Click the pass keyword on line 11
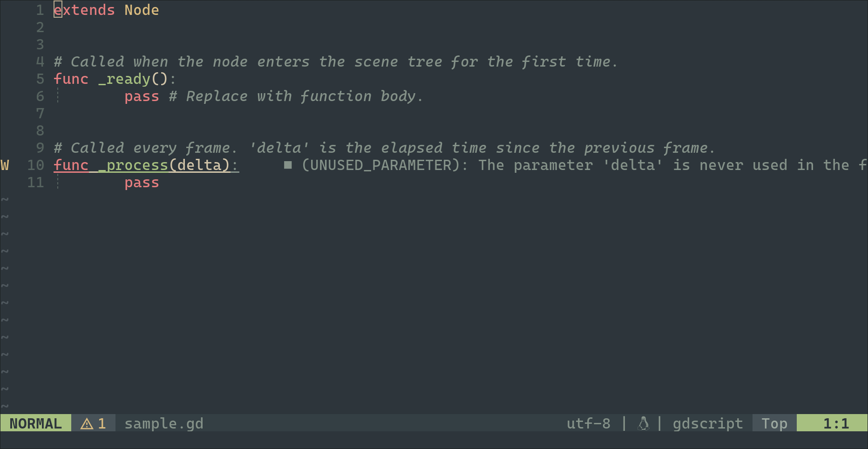Viewport: 868px width, 449px height. click(x=142, y=183)
